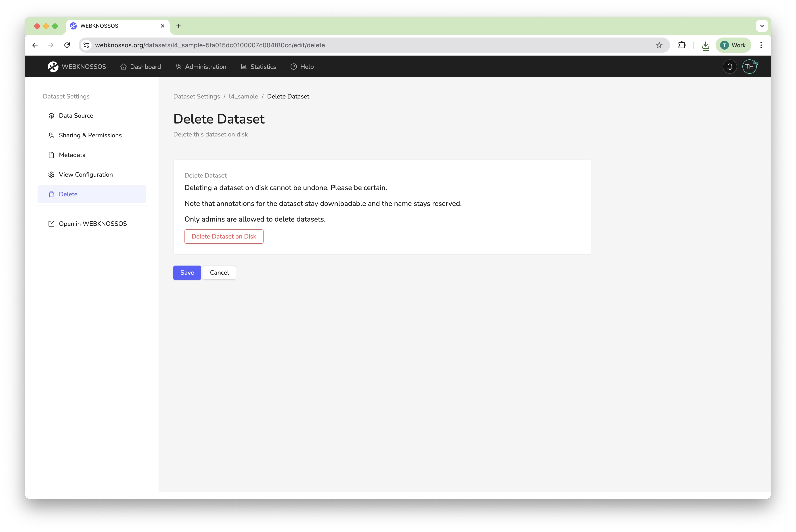Open the TH user avatar menu
Image resolution: width=796 pixels, height=532 pixels.
(x=749, y=67)
